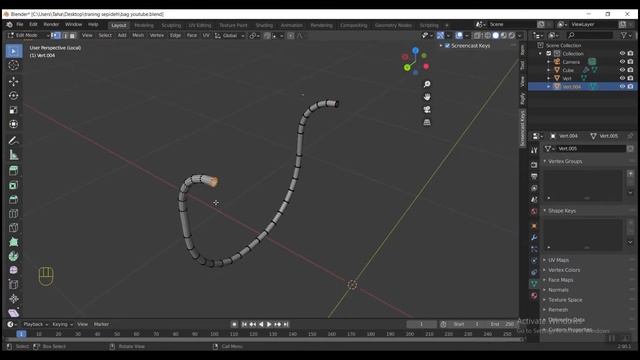
Task: Open the Object Data properties tab
Action: (x=534, y=283)
